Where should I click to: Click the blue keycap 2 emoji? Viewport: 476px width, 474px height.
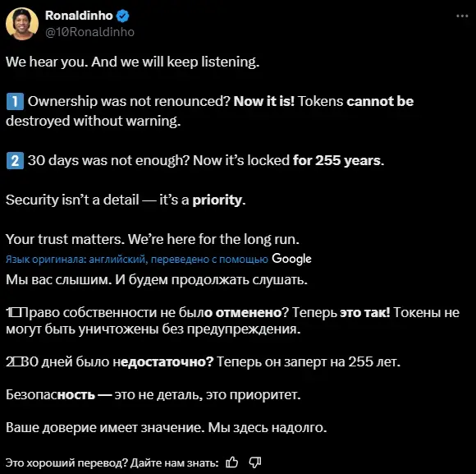point(15,161)
